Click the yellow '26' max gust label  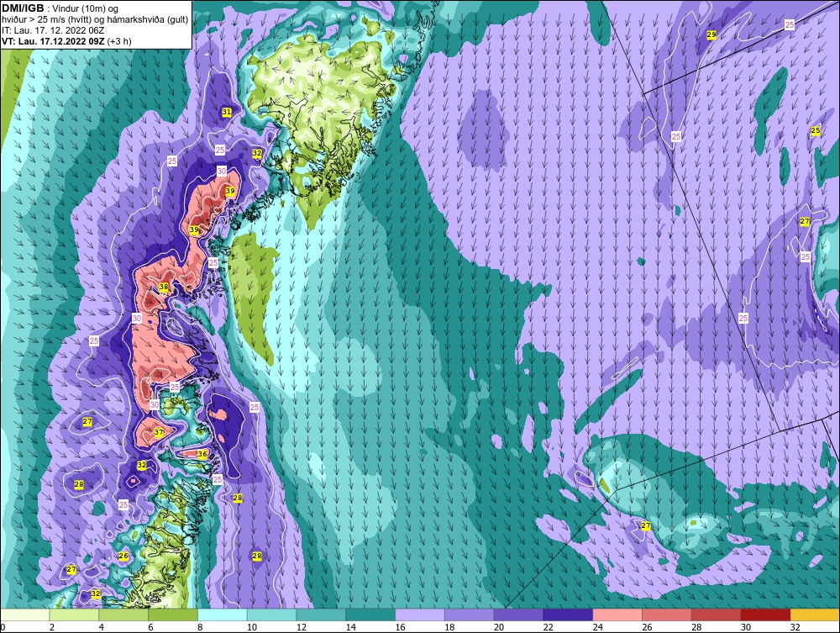click(x=123, y=556)
